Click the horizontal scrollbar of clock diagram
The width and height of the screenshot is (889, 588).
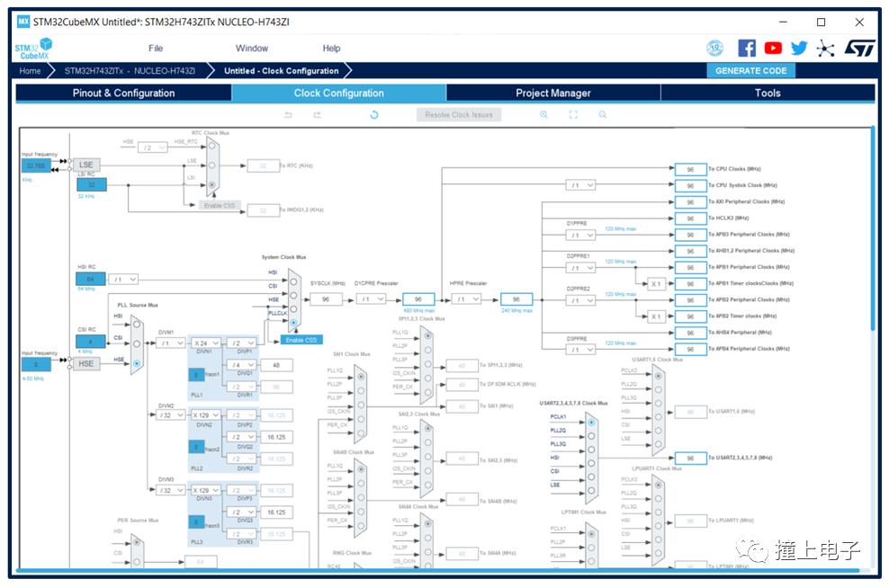coord(439,570)
